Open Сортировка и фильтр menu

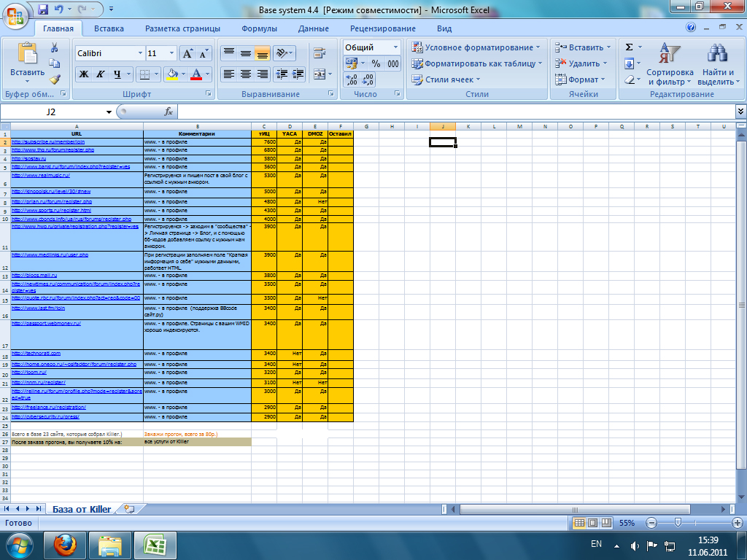(x=670, y=64)
